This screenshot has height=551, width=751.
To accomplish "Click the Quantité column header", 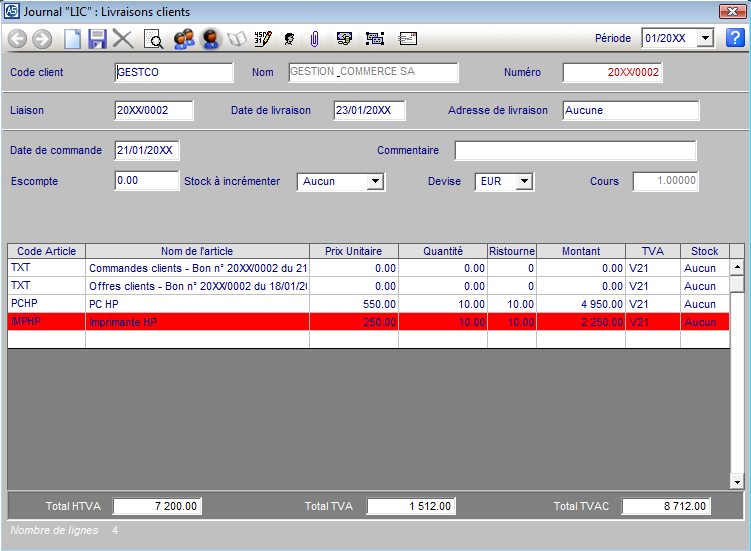I will coord(442,251).
